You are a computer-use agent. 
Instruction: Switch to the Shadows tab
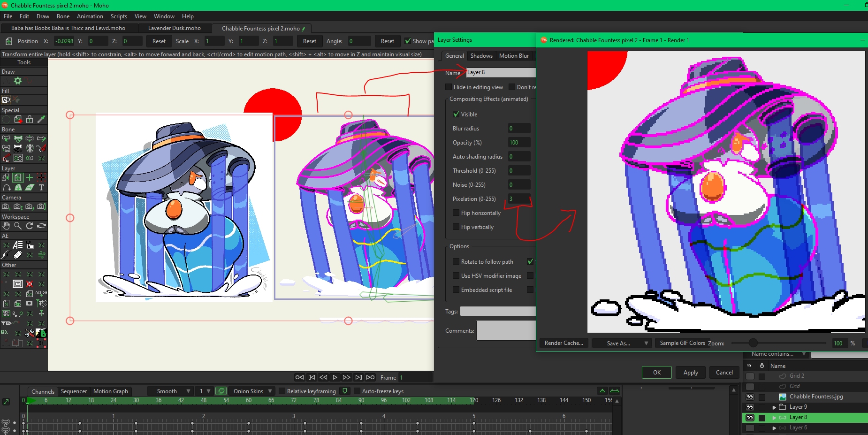[481, 56]
